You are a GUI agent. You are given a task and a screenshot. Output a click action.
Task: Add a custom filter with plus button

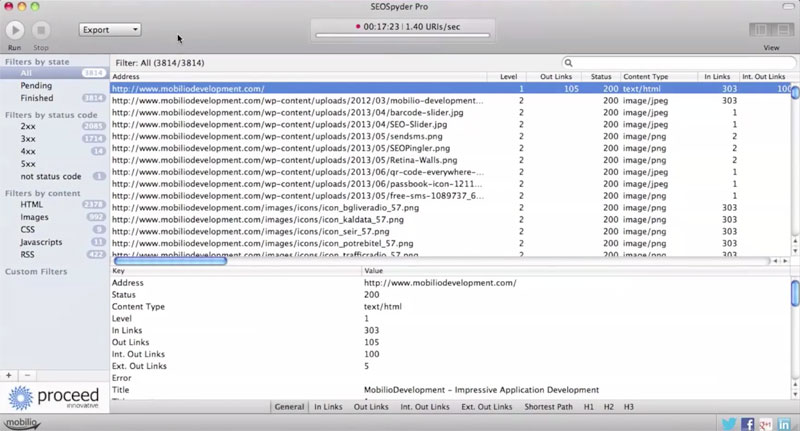[9, 375]
